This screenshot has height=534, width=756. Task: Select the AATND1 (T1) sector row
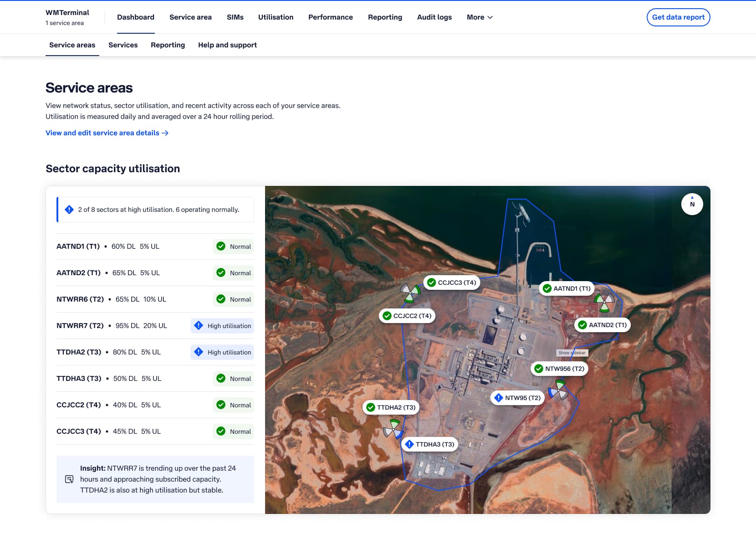(x=155, y=246)
